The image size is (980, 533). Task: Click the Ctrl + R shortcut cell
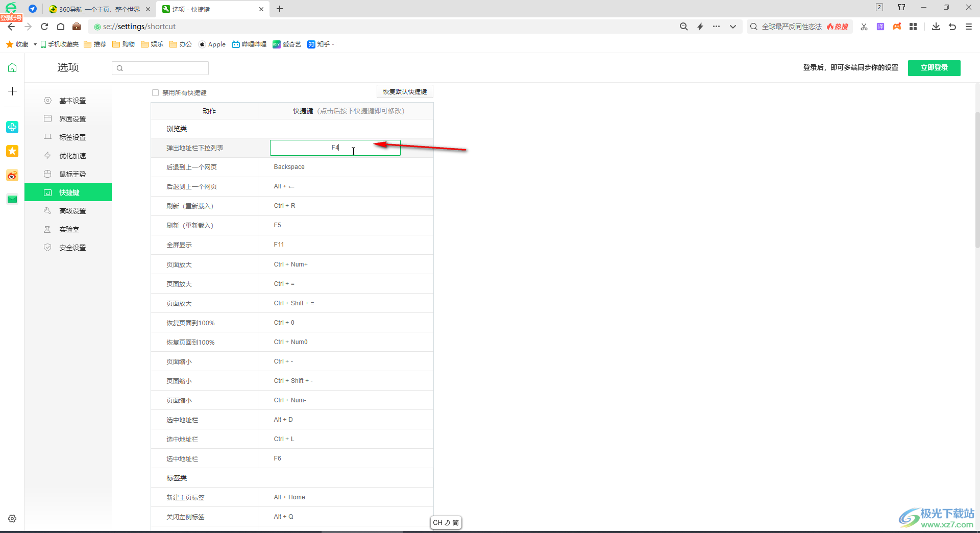tap(346, 206)
